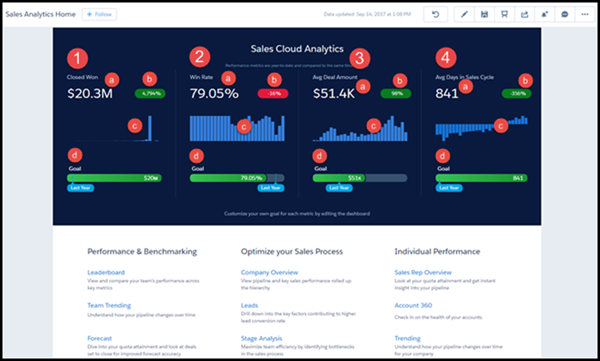Click the Avg Deal Amount bar chart
600x361 pixels.
pyautogui.click(x=360, y=129)
